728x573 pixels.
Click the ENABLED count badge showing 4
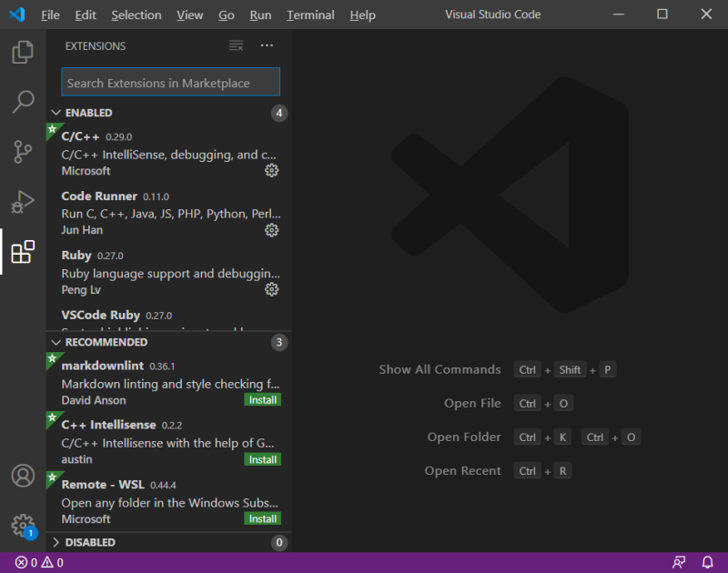(x=279, y=113)
